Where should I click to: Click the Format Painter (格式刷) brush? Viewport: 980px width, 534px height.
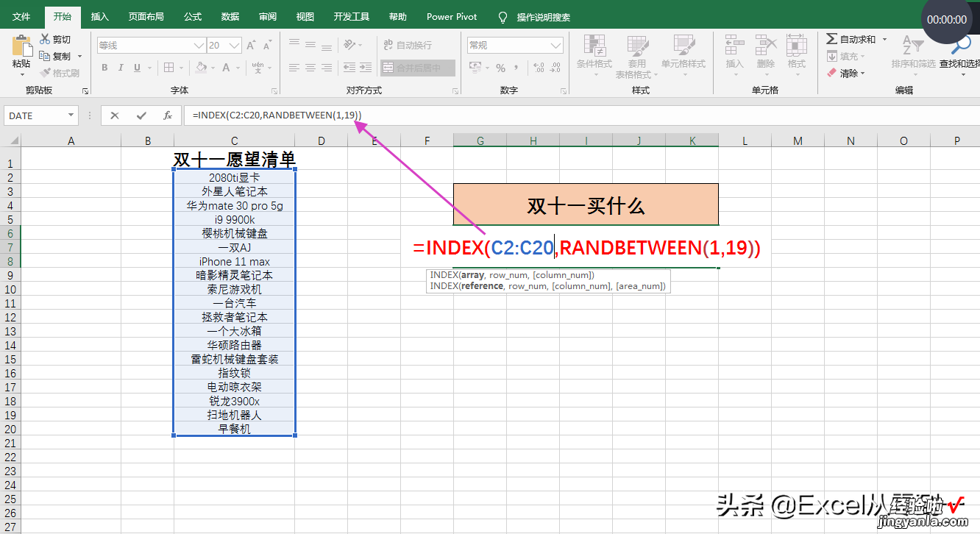(60, 73)
